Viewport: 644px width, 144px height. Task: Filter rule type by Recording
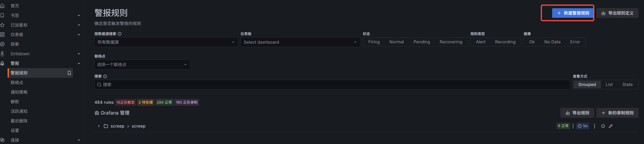point(505,42)
